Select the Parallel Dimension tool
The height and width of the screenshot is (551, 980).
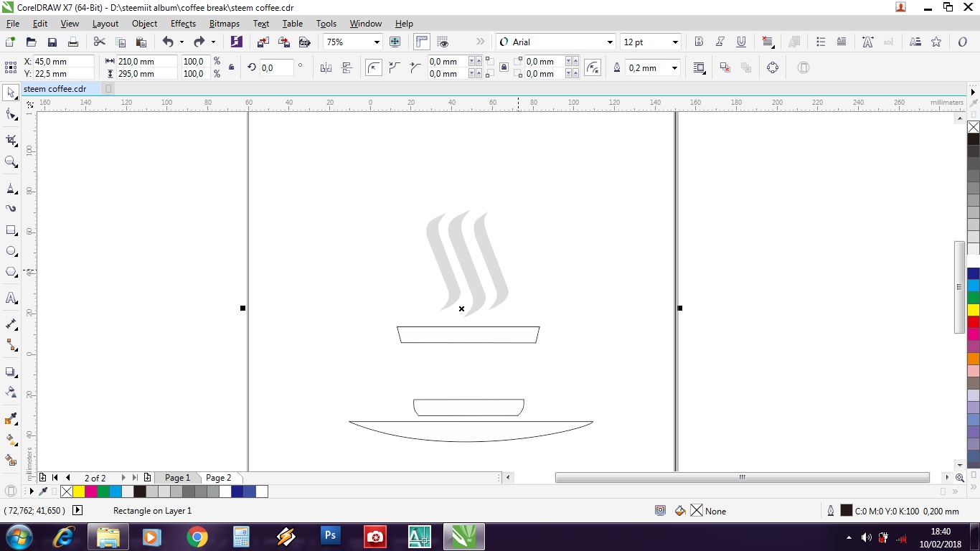click(x=11, y=324)
